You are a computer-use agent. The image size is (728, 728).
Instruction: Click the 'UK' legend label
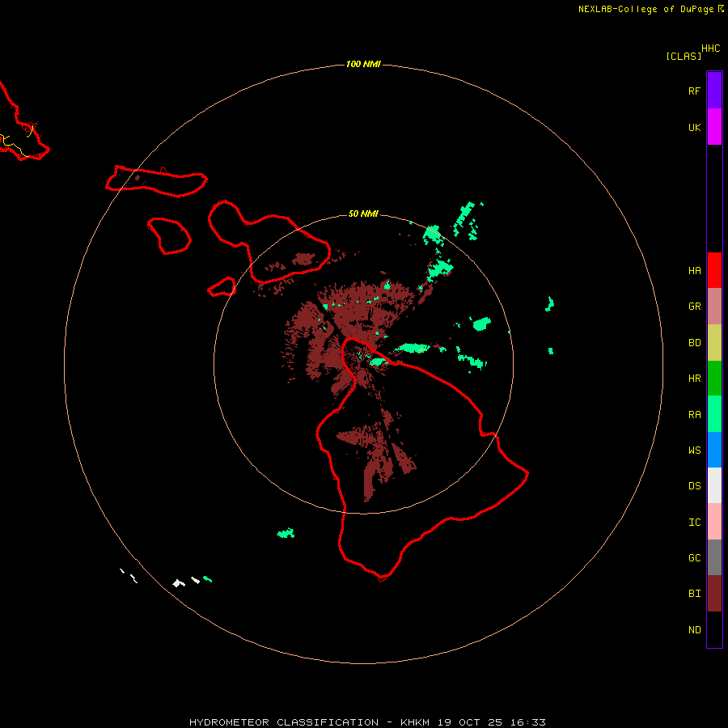694,128
